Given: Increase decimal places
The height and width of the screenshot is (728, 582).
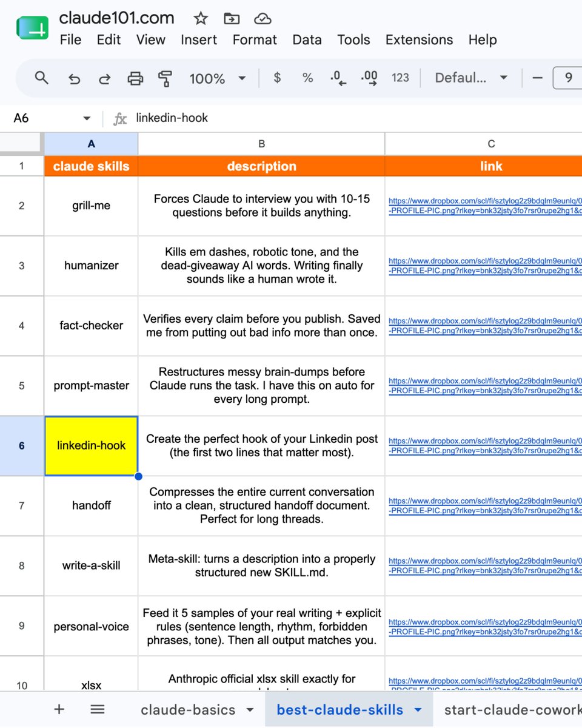Looking at the screenshot, I should tap(369, 78).
